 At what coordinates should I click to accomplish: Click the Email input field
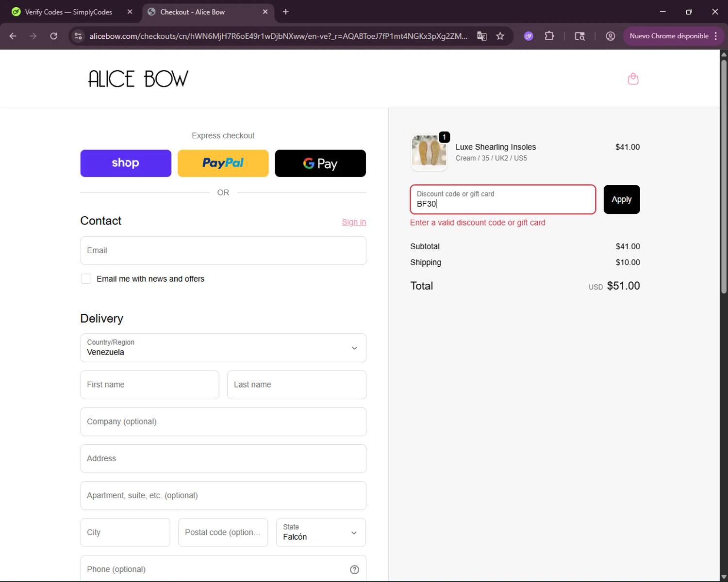tap(223, 251)
